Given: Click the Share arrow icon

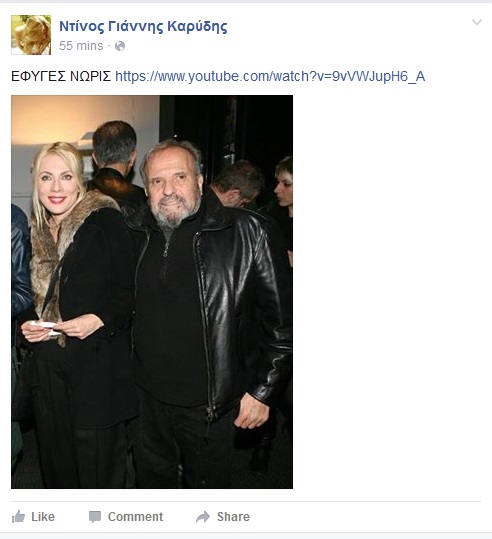Looking at the screenshot, I should tap(203, 517).
